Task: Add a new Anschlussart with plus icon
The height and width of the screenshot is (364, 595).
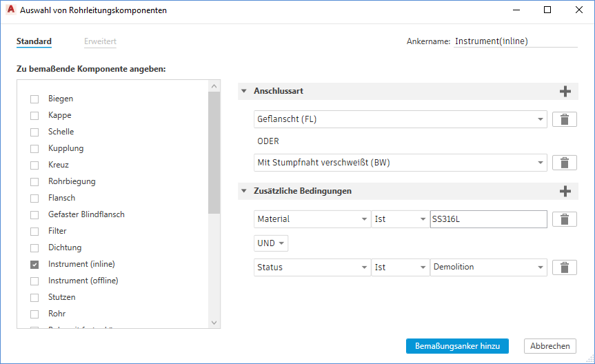Action: (565, 92)
